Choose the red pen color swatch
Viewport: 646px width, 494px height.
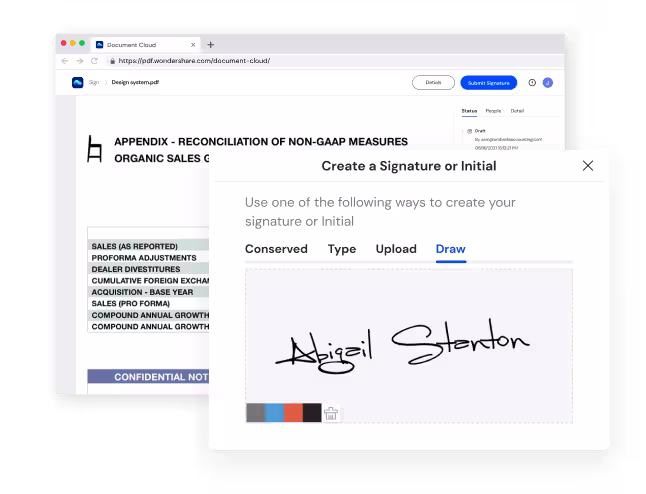(x=293, y=412)
